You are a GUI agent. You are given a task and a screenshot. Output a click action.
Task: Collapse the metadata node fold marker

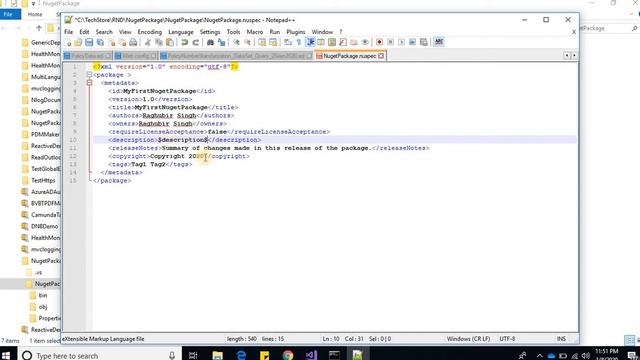pyautogui.click(x=89, y=83)
